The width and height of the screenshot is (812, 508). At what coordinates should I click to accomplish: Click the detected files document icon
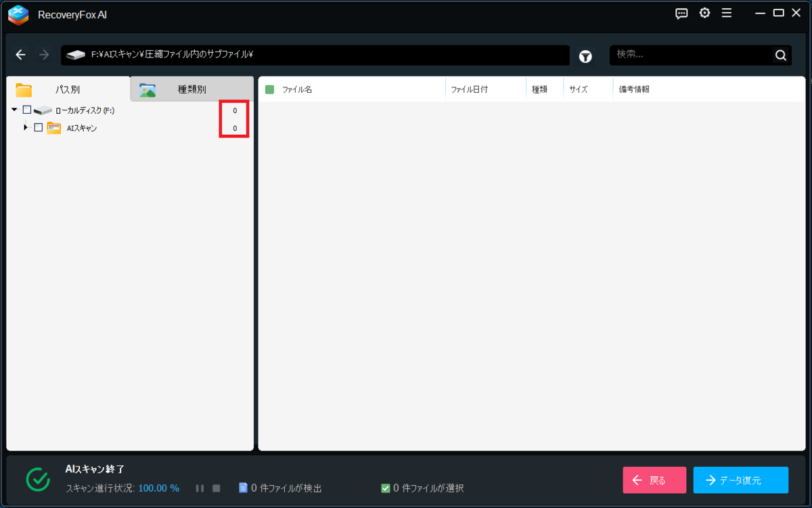click(243, 488)
